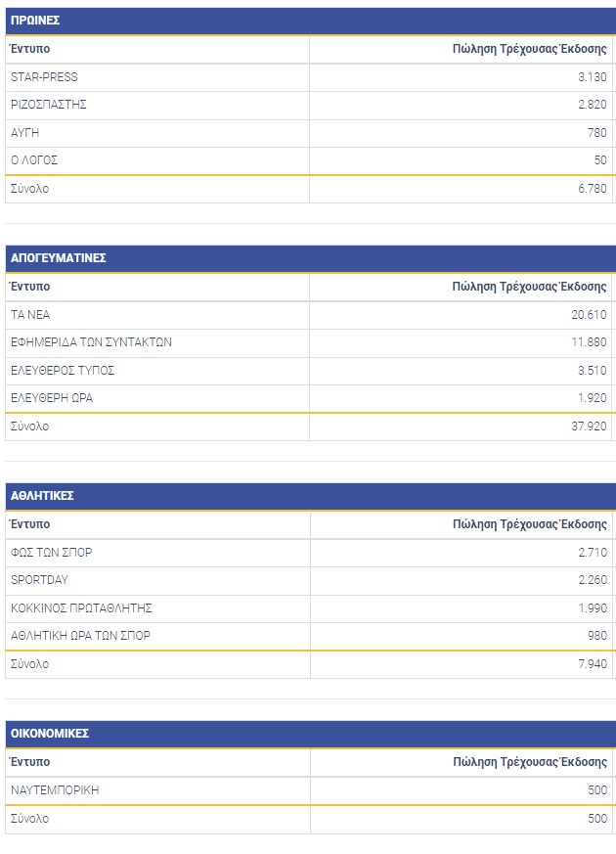Click the TA NEA sales figure 20.610
Image resolution: width=616 pixels, height=854 pixels.
(x=590, y=315)
